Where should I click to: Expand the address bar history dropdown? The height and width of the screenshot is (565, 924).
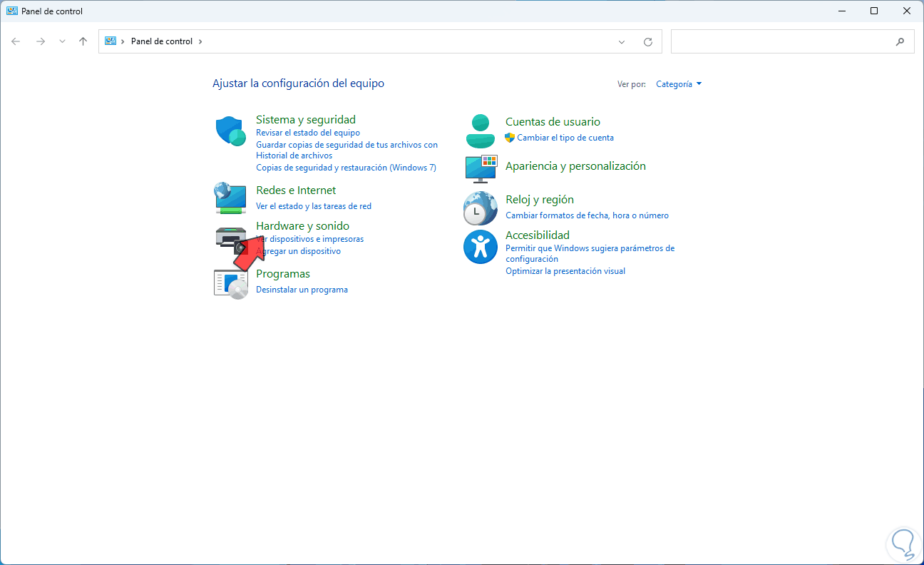(x=622, y=41)
